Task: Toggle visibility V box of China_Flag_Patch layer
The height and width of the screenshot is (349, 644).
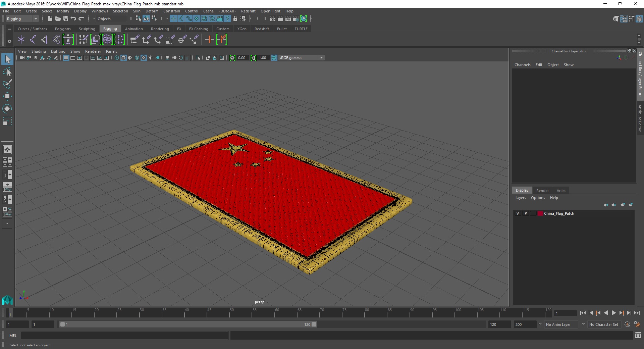Action: pyautogui.click(x=518, y=213)
